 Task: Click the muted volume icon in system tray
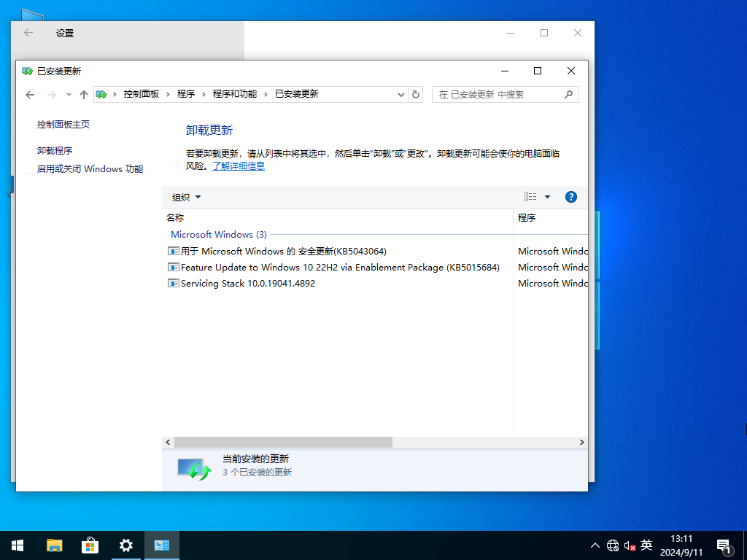point(629,545)
